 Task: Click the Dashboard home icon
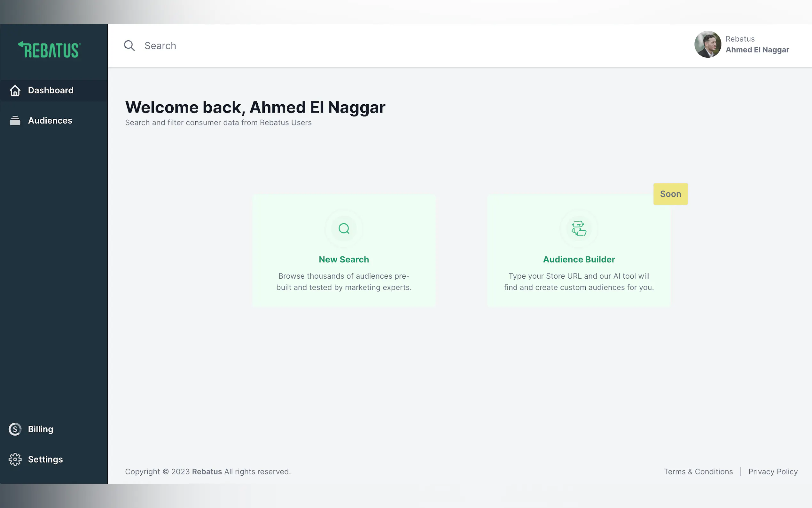pyautogui.click(x=15, y=91)
